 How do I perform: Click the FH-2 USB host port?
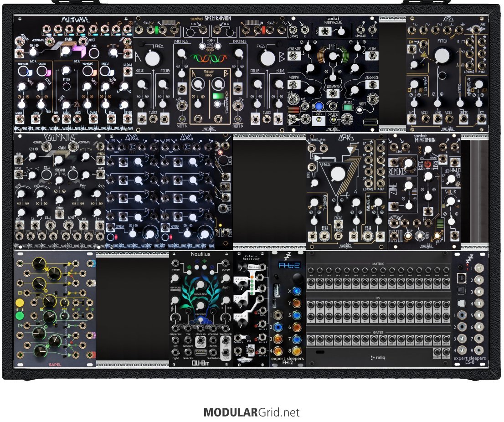(276, 291)
